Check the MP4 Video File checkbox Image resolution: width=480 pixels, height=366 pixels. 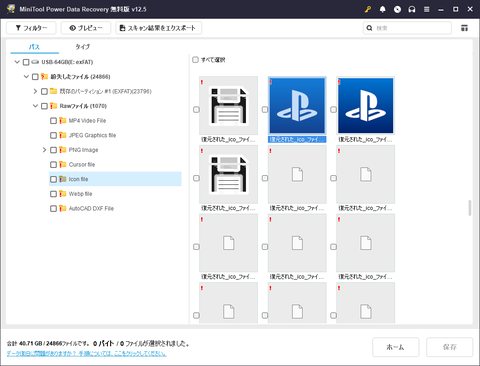pos(53,121)
